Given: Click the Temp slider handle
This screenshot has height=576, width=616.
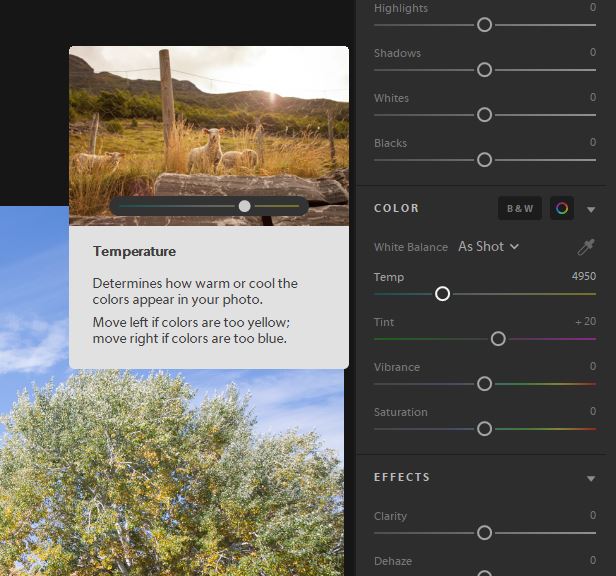Looking at the screenshot, I should point(442,294).
